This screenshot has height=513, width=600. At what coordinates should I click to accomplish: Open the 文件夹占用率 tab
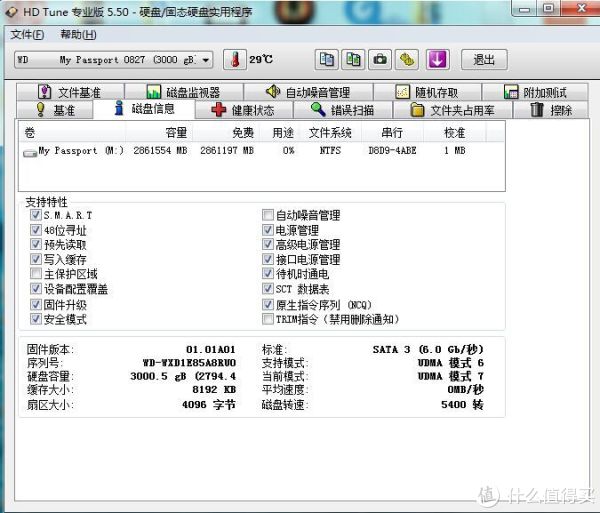[x=452, y=110]
